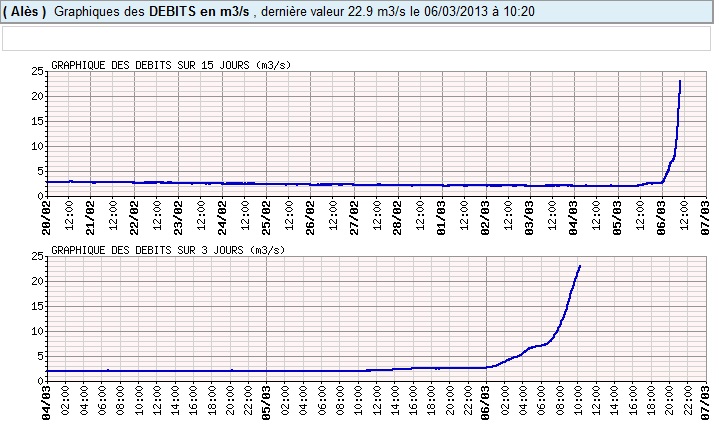Select "Graphiques des DEBITS en m3/s" header text
The height and width of the screenshot is (435, 719).
pyautogui.click(x=152, y=11)
